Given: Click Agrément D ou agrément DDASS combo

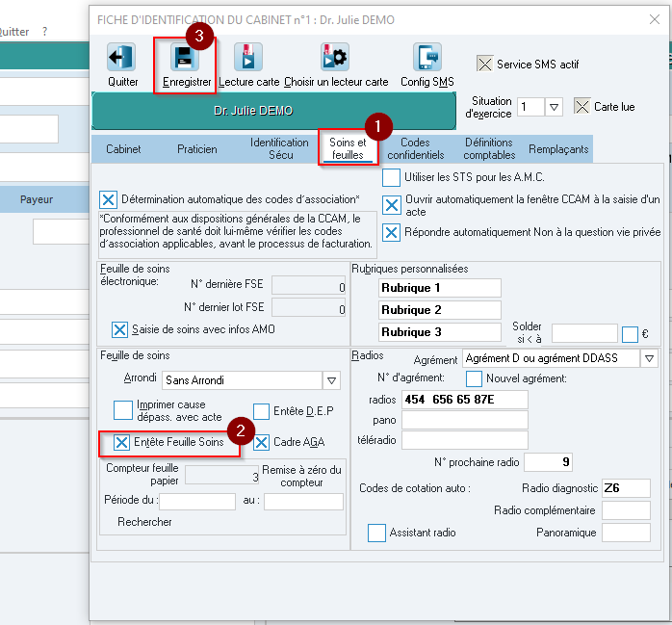Looking at the screenshot, I should (559, 358).
